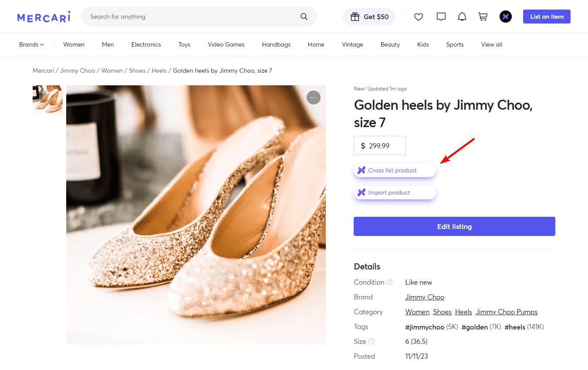Open the Shoes category link in Details
Viewport: 588px width, 370px height.
[x=442, y=312]
